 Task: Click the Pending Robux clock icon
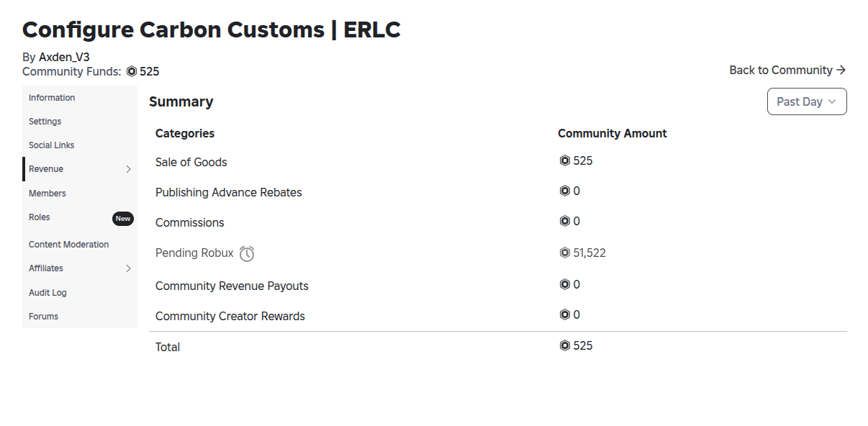[x=247, y=253]
